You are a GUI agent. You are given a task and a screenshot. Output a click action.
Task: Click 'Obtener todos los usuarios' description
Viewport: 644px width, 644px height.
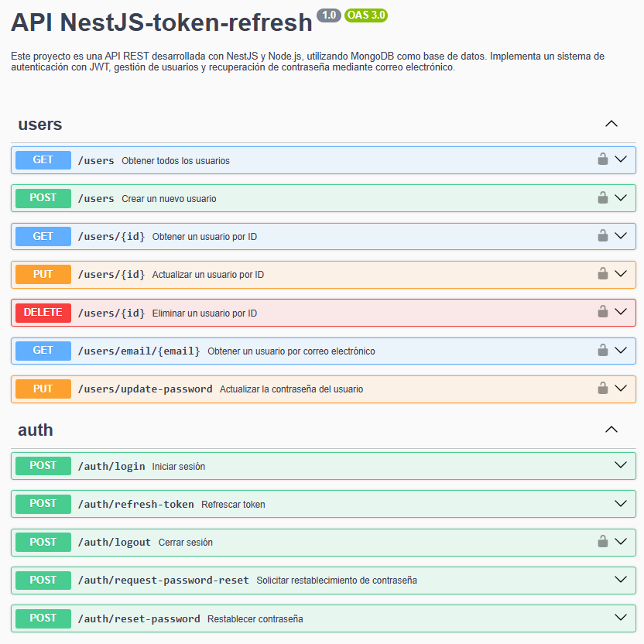pos(176,160)
